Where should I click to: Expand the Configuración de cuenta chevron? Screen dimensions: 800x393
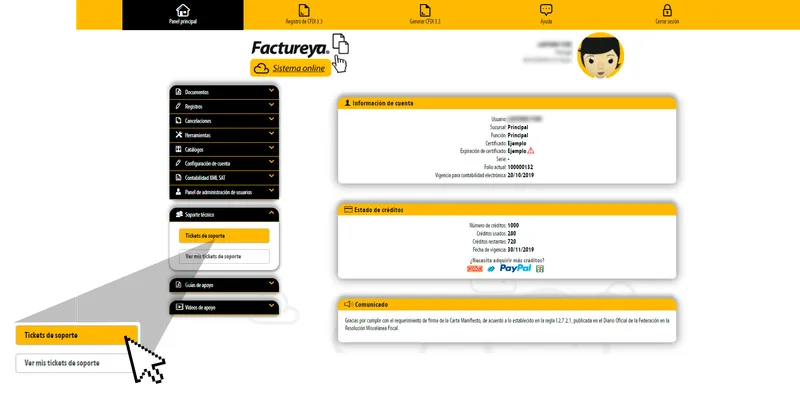(271, 162)
